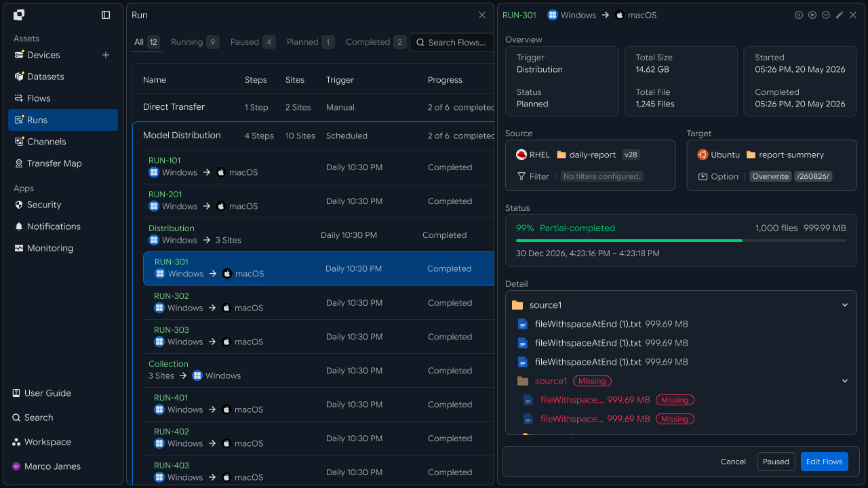The width and height of the screenshot is (868, 488).
Task: Click the circled minus icon in RUN-301 header
Action: [826, 15]
